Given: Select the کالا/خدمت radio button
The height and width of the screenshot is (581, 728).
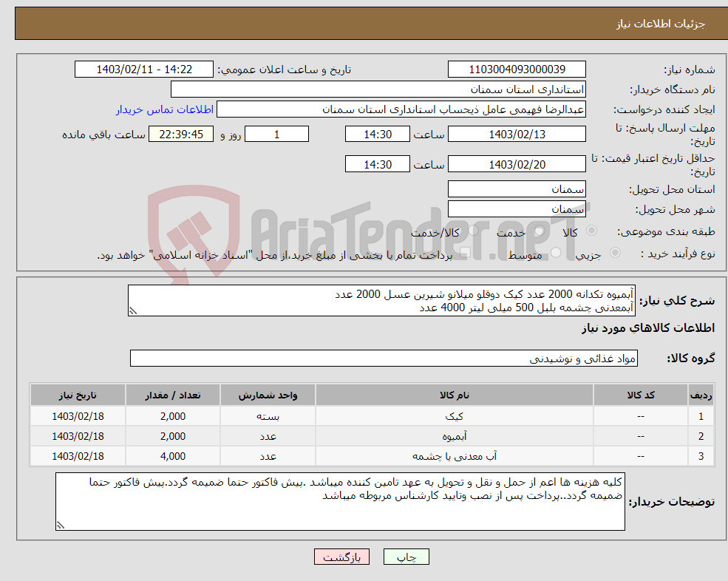Looking at the screenshot, I should click(x=473, y=231).
